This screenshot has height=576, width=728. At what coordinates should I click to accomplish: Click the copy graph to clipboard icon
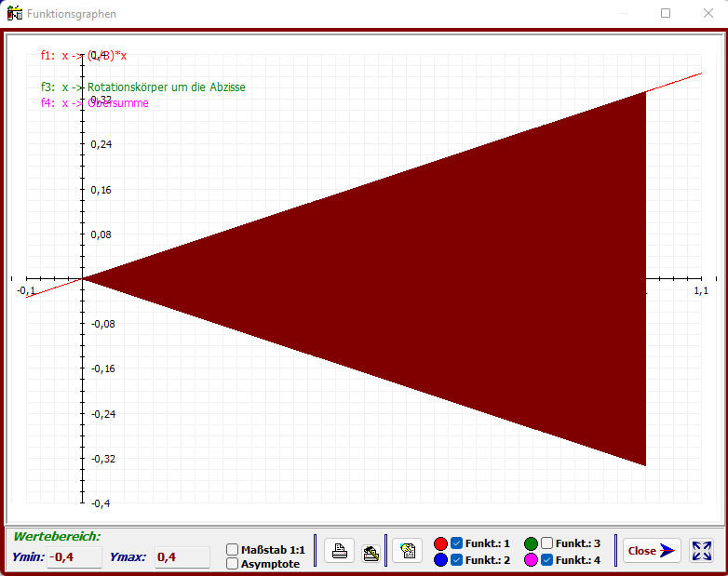click(x=407, y=551)
